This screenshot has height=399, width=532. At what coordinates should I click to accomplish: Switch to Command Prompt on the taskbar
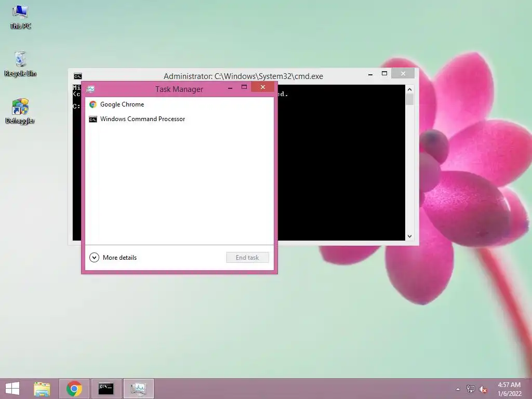[106, 389]
